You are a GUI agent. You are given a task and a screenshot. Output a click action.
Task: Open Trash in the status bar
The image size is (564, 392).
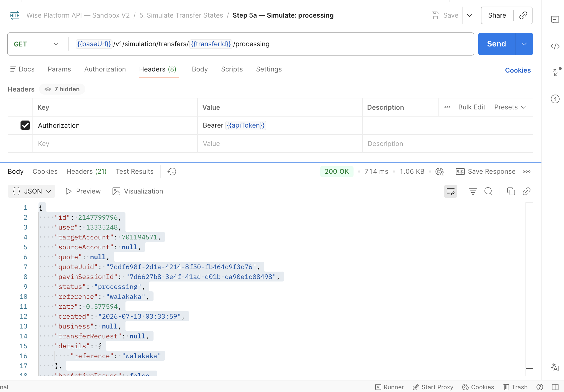point(516,387)
